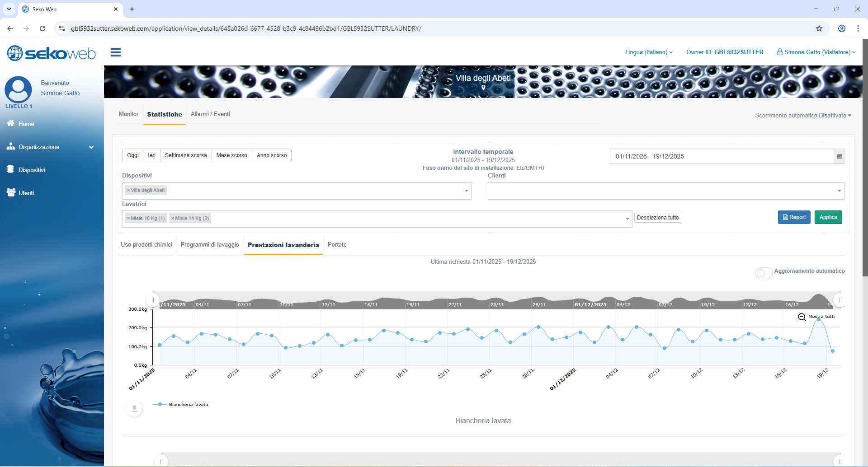Click the left handle of chart range slider
This screenshot has height=467, width=868.
153,300
